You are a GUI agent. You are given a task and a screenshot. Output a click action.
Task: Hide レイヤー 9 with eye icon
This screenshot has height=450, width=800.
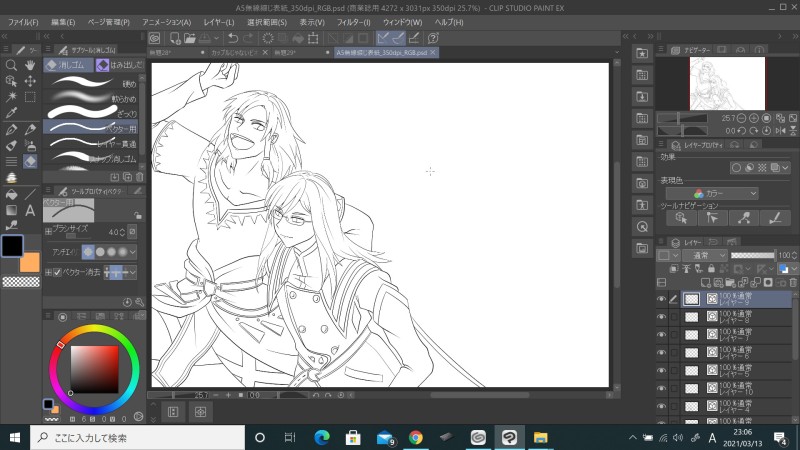point(661,299)
